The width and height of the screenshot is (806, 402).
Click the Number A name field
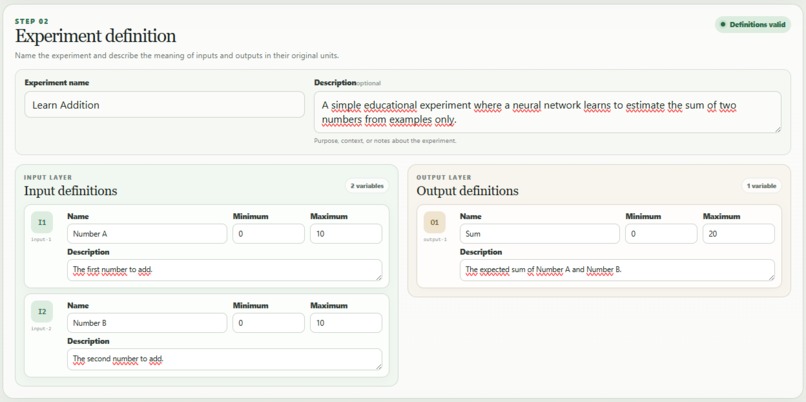(x=147, y=234)
